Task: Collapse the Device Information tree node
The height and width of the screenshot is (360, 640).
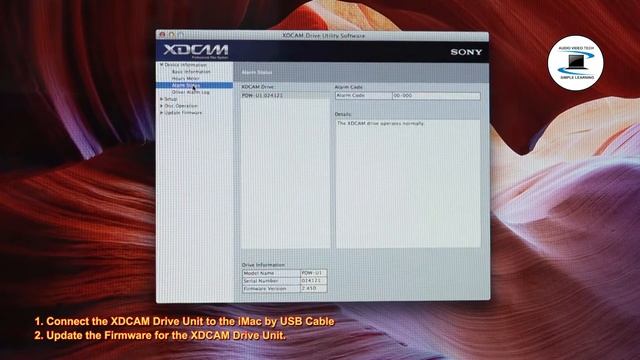Action: click(162, 64)
